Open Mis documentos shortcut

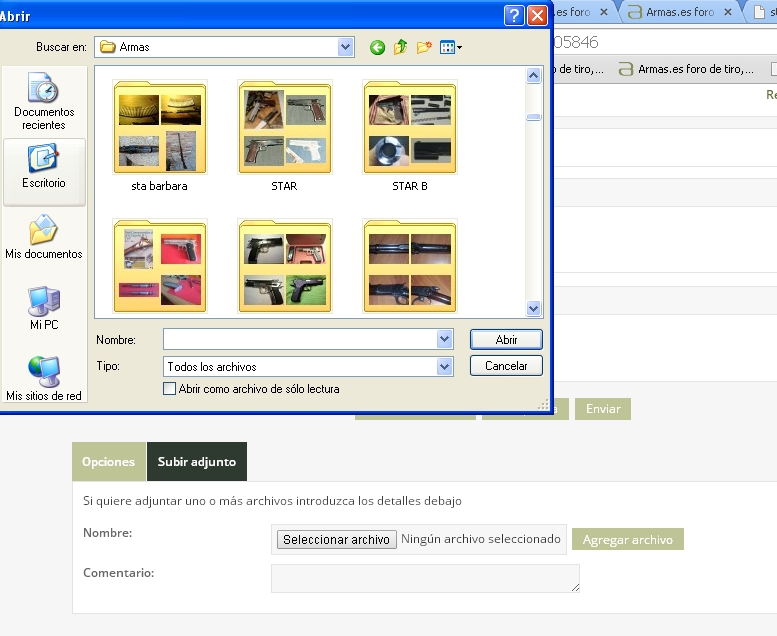44,237
